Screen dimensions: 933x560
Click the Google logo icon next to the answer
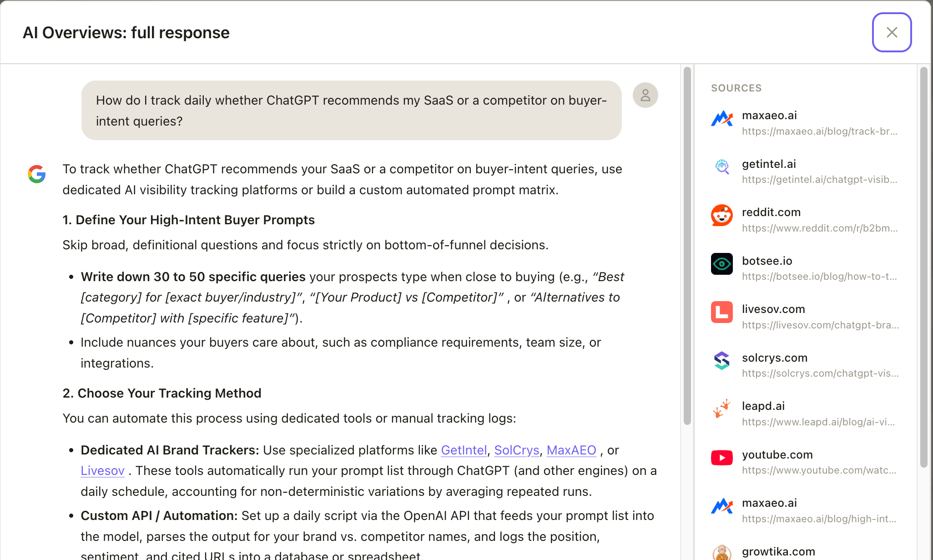click(x=37, y=174)
